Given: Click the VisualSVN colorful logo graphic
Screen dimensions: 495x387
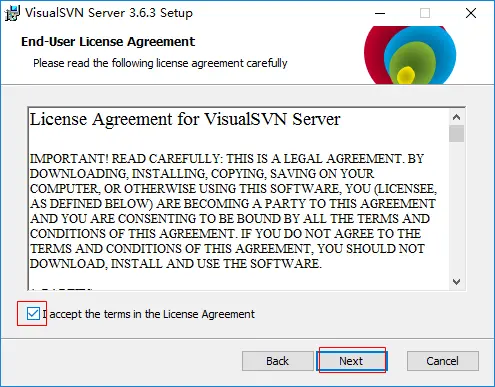Looking at the screenshot, I should click(410, 55).
